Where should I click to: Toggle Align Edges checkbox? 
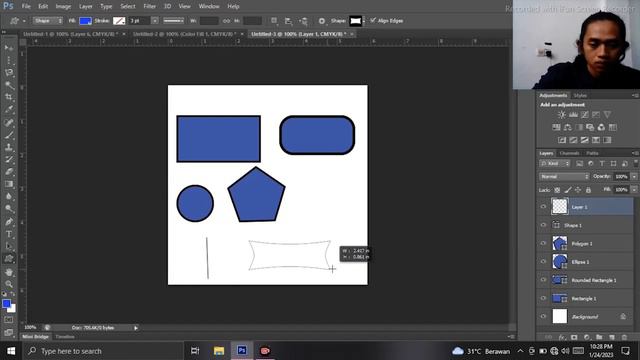[x=373, y=20]
